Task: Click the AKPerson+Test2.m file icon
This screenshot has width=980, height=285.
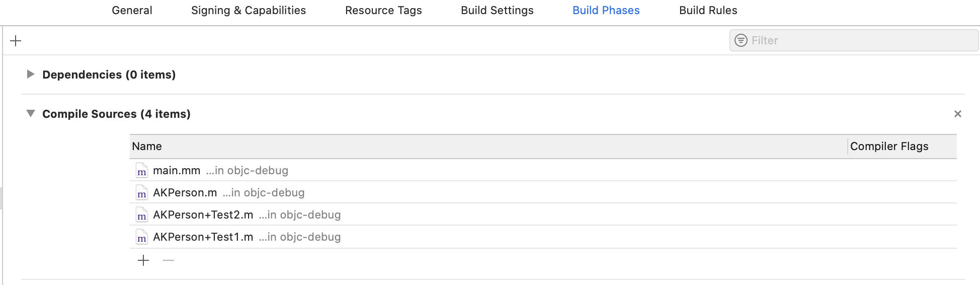Action: pyautogui.click(x=142, y=215)
